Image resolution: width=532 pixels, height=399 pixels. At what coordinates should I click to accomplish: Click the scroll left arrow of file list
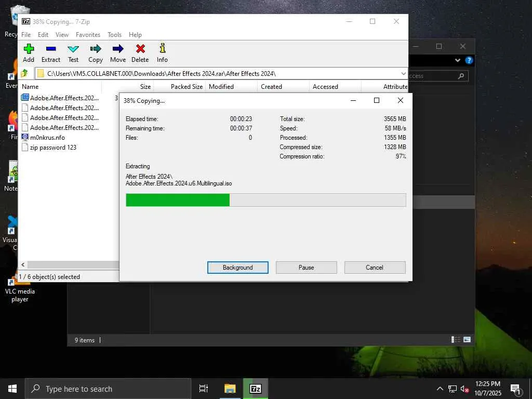(x=23, y=264)
